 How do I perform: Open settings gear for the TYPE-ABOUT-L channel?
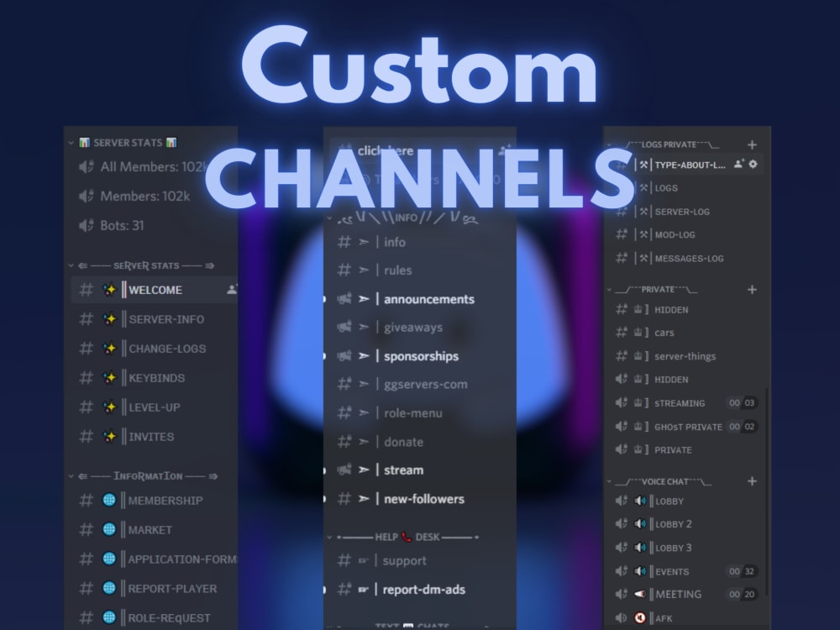(753, 165)
